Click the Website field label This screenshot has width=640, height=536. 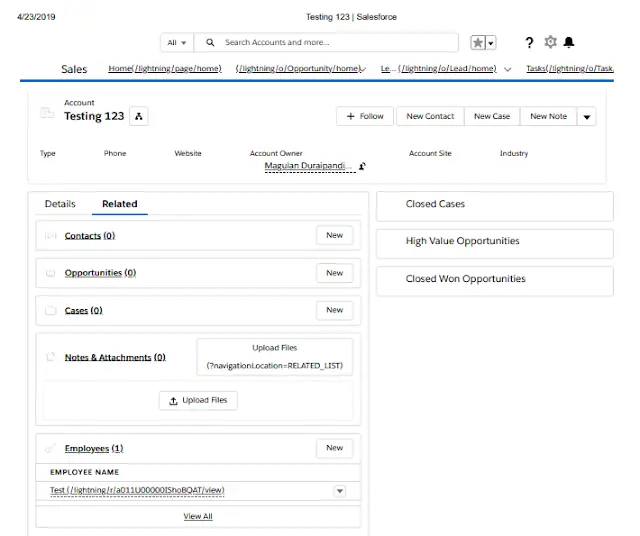click(x=188, y=153)
